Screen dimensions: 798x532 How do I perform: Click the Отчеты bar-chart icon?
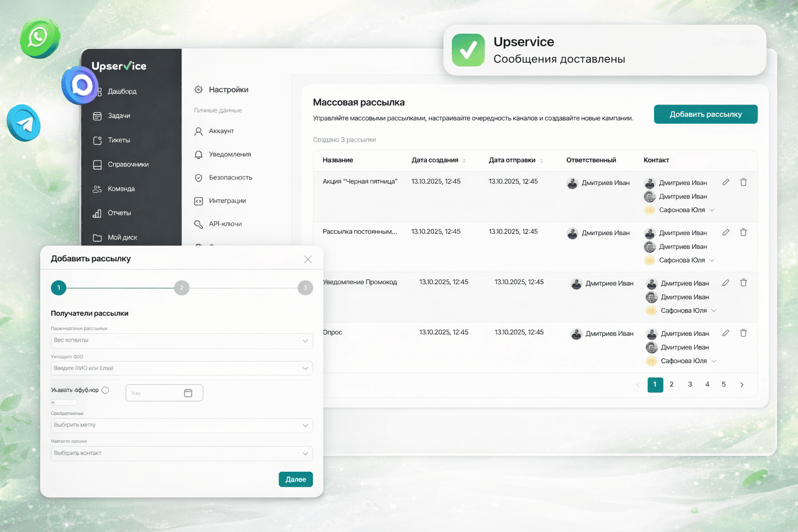click(97, 212)
